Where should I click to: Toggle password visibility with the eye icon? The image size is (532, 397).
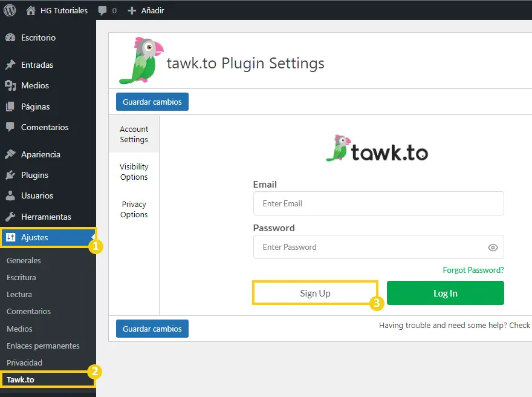(493, 248)
